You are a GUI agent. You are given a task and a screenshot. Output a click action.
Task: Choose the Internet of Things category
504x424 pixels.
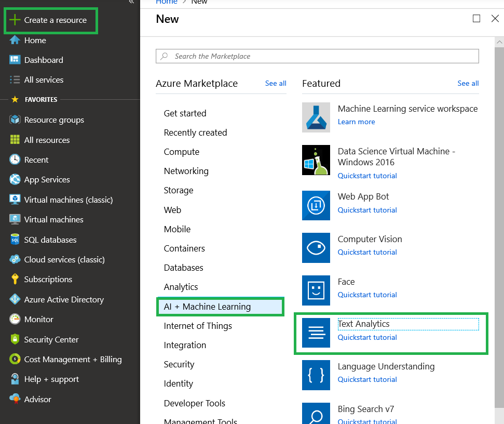click(198, 326)
